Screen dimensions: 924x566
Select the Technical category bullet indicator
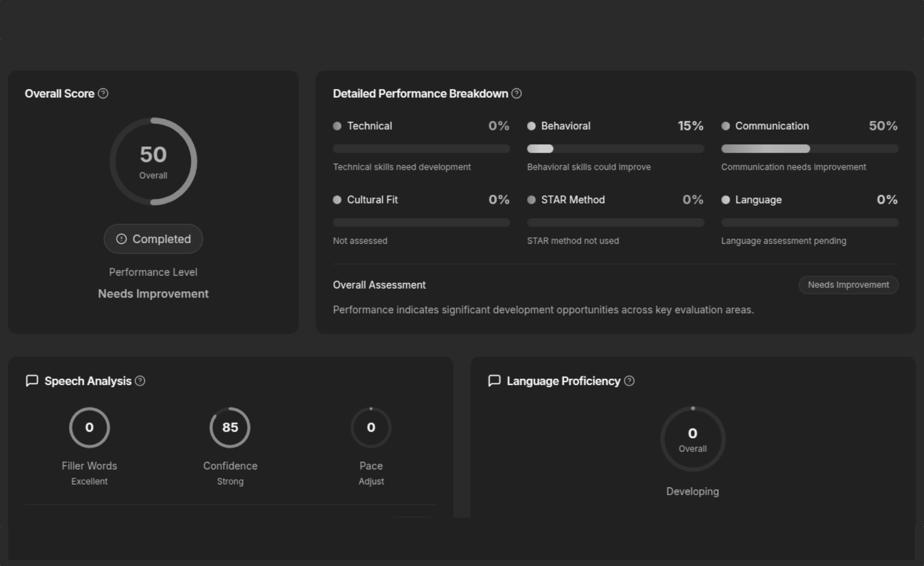pyautogui.click(x=337, y=126)
